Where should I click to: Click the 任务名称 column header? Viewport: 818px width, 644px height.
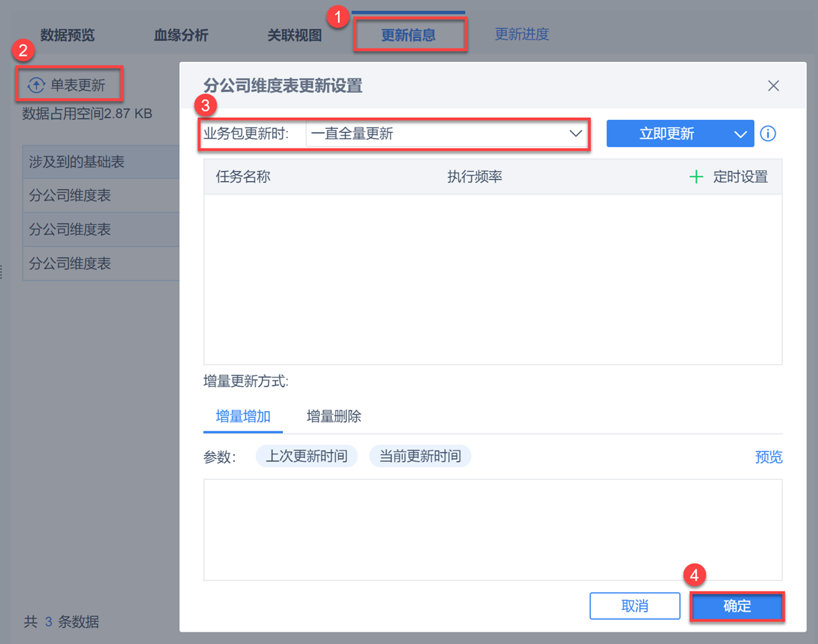pyautogui.click(x=243, y=177)
